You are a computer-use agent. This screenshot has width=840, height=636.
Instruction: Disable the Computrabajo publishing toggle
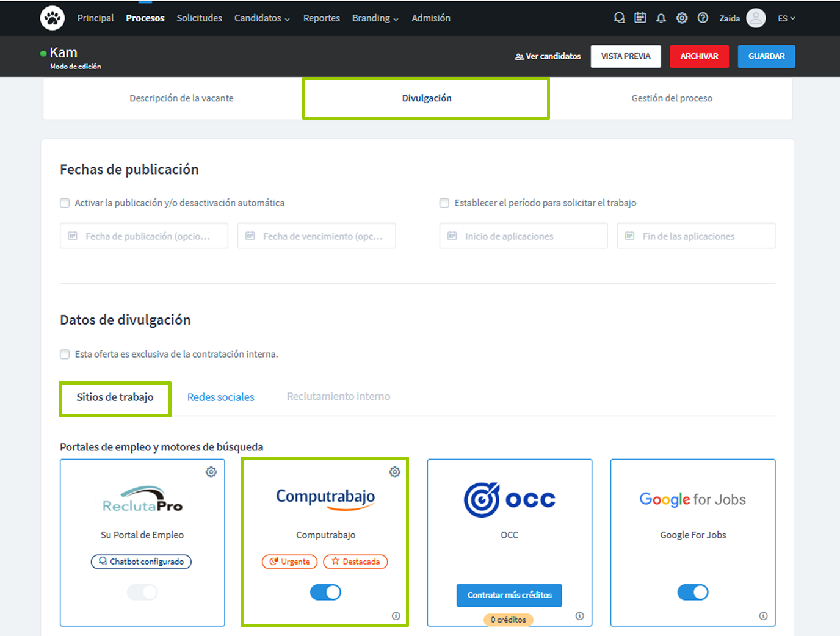tap(326, 592)
